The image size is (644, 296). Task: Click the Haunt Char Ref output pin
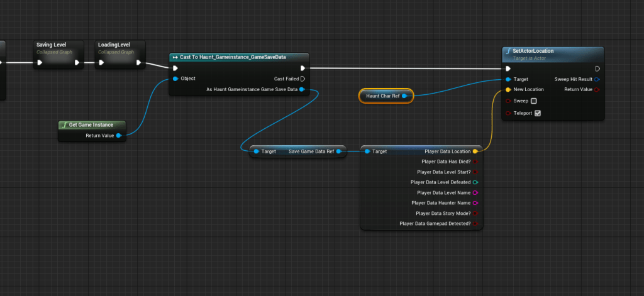pos(405,96)
